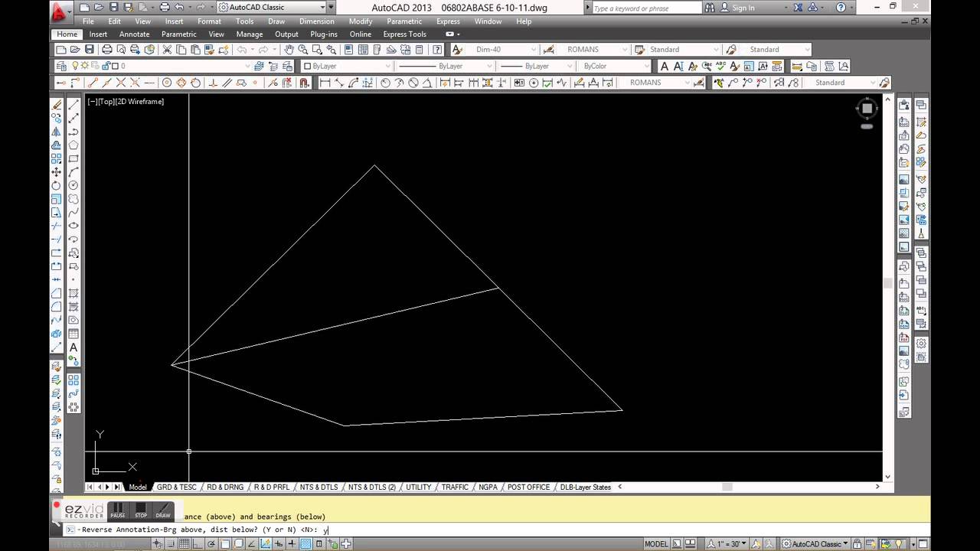980x551 pixels.
Task: Click the ezvid DRAW button
Action: [x=163, y=510]
